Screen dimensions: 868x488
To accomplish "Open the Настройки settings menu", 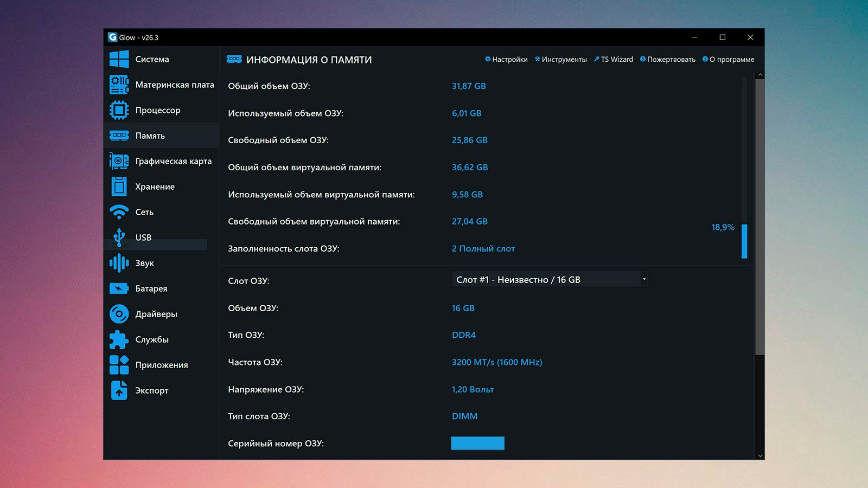I will pos(506,60).
